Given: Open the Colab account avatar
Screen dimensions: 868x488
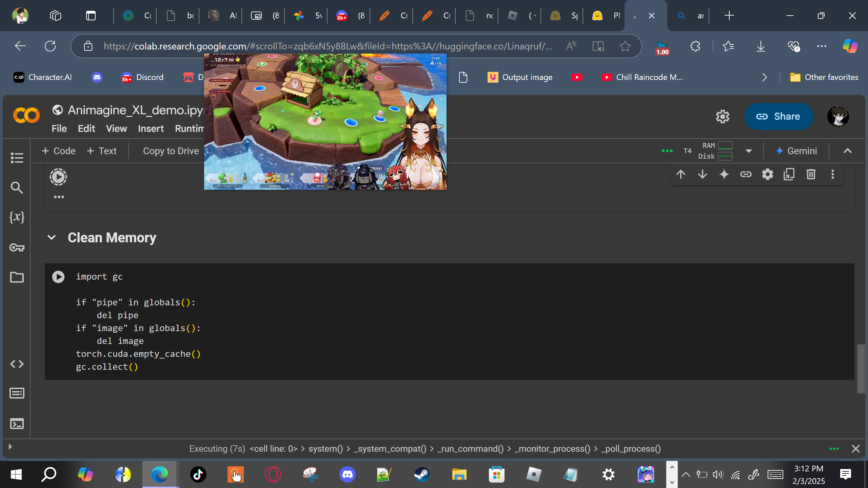Looking at the screenshot, I should pos(838,117).
